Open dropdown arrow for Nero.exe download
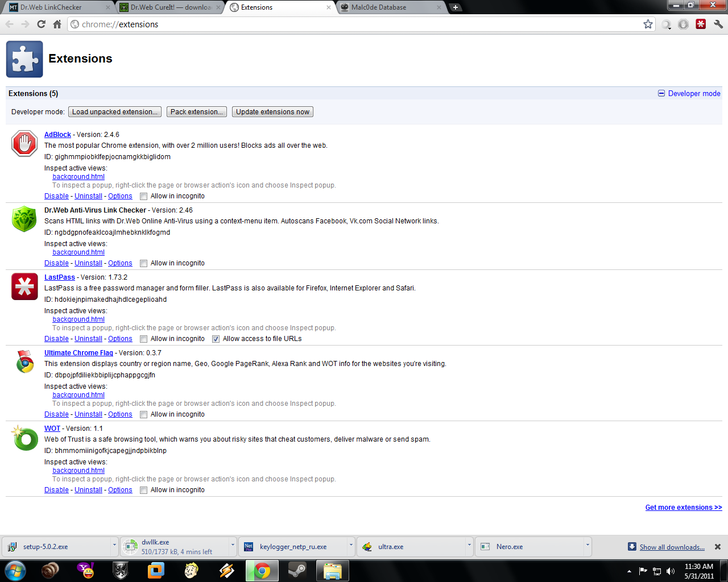The image size is (728, 582). (x=588, y=546)
